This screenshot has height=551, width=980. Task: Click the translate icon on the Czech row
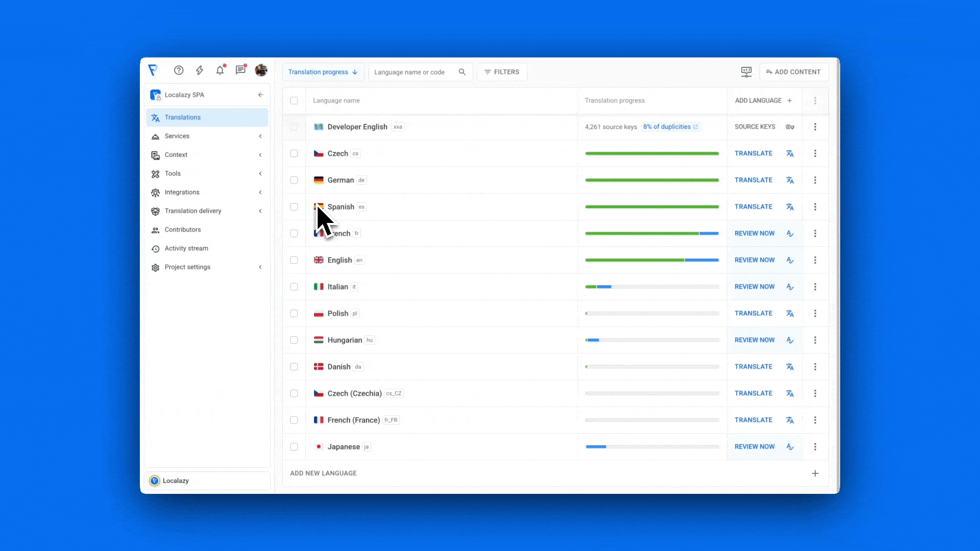click(790, 154)
